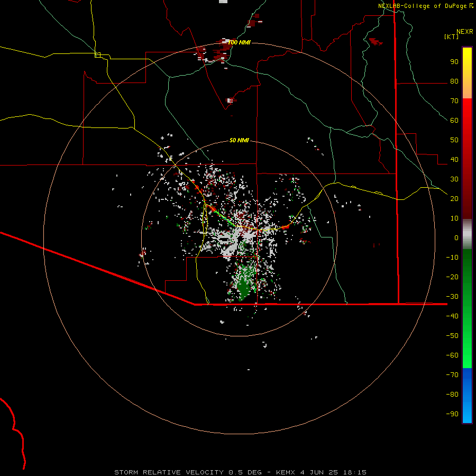This screenshot has width=476, height=476.
Task: Click the -10 value on the colorbar scale
Action: tap(452, 258)
